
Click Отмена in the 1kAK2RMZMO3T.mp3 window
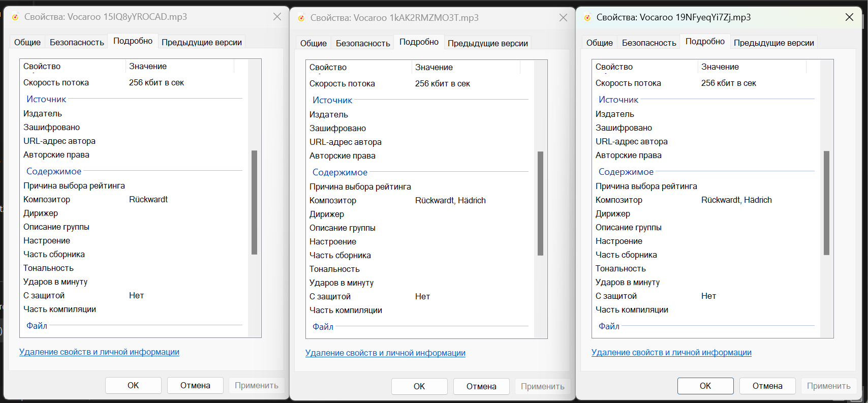[481, 386]
